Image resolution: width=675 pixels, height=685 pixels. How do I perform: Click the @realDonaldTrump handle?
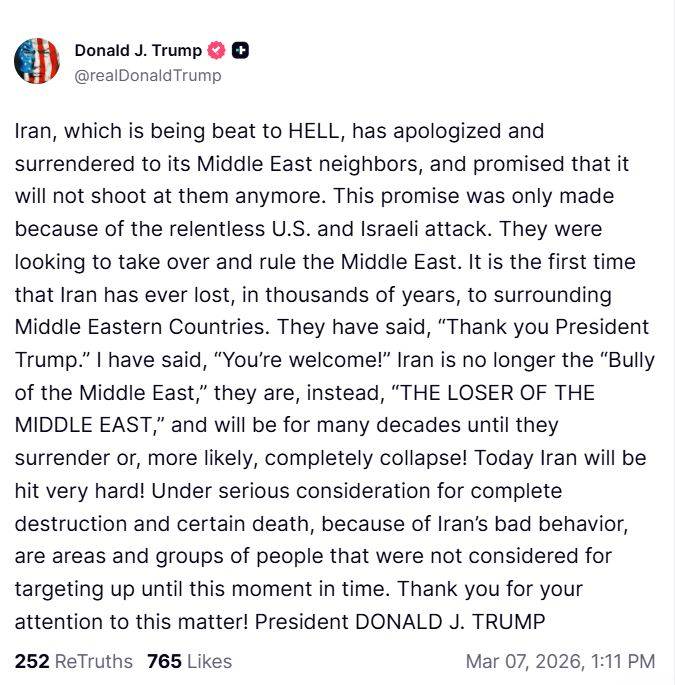(x=148, y=76)
